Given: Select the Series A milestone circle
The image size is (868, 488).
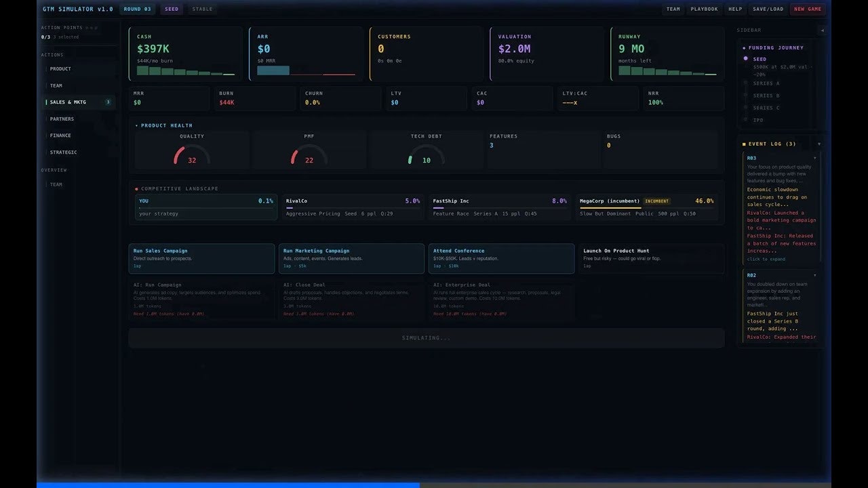Looking at the screenshot, I should coord(746,83).
